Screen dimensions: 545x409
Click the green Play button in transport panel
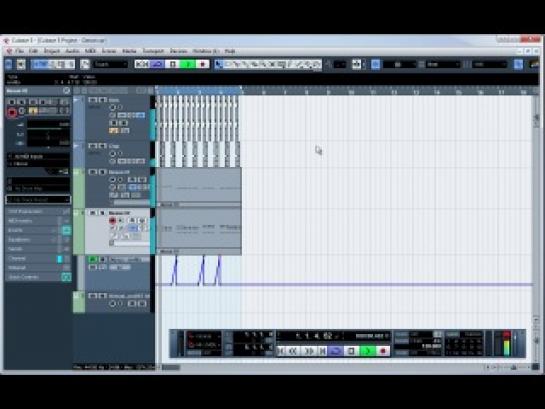coord(367,351)
